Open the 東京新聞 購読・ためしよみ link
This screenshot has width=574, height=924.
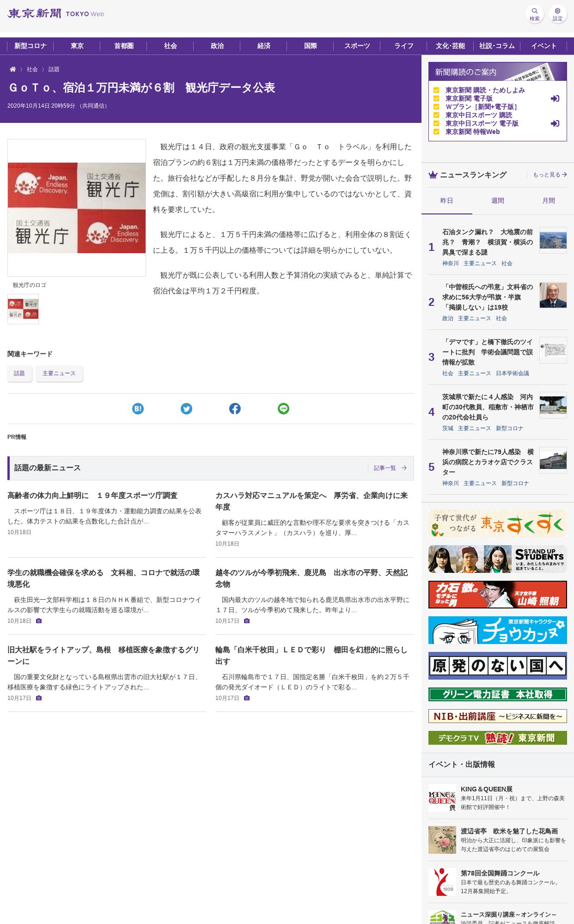click(485, 90)
